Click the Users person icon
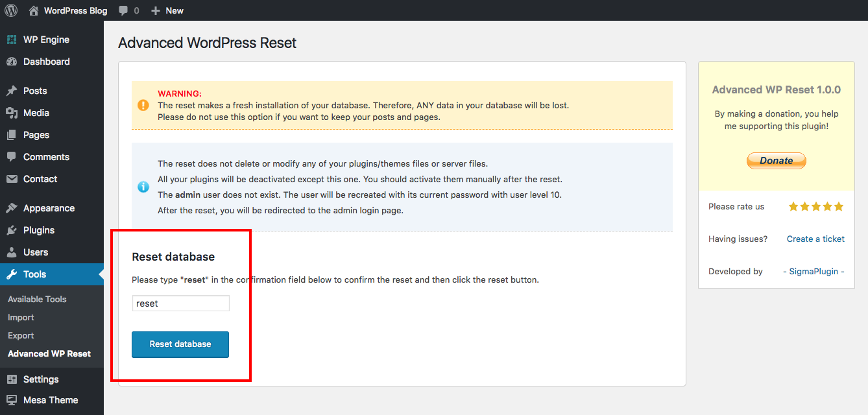The image size is (868, 415). click(12, 252)
